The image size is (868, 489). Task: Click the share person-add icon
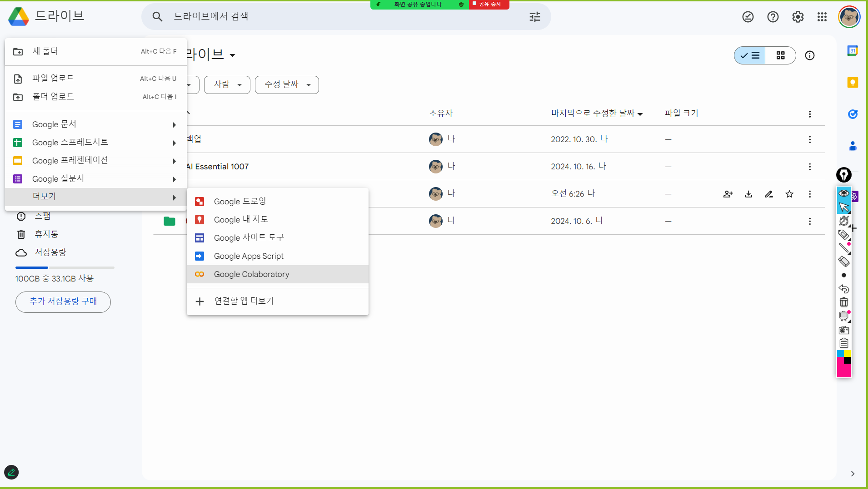pos(728,194)
